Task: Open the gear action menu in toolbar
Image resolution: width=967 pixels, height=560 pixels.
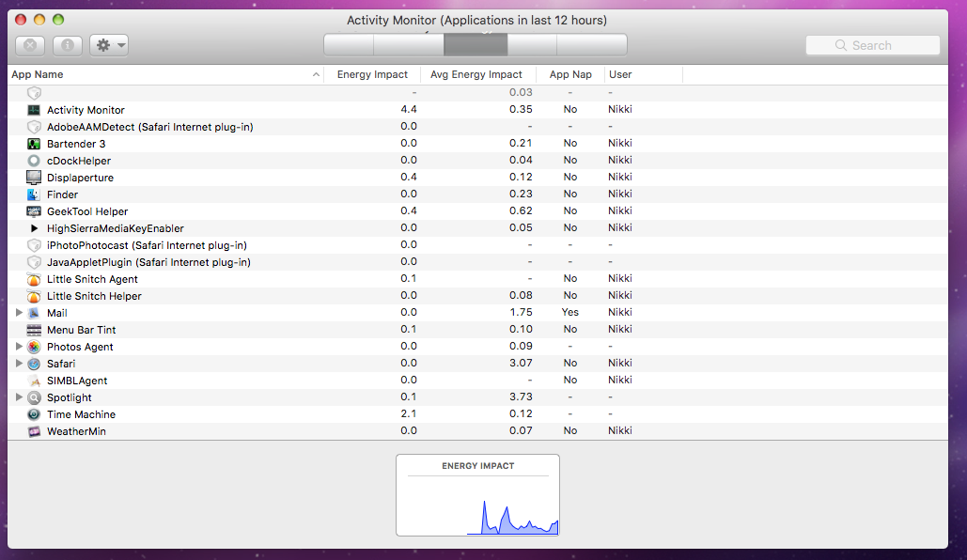Action: pyautogui.click(x=109, y=45)
